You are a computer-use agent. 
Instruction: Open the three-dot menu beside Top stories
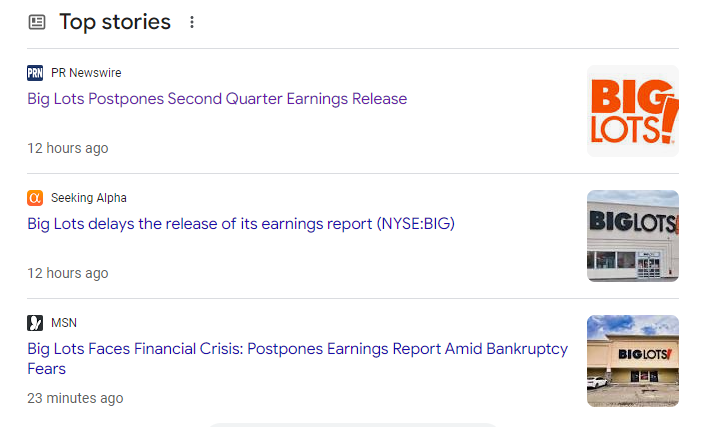tap(192, 22)
